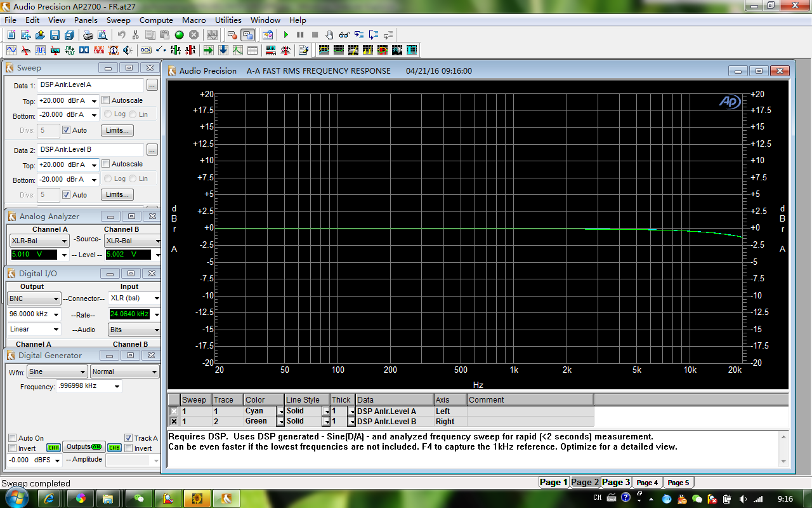
Task: Toggle the visibility checkbox for trace 2
Action: pyautogui.click(x=174, y=421)
